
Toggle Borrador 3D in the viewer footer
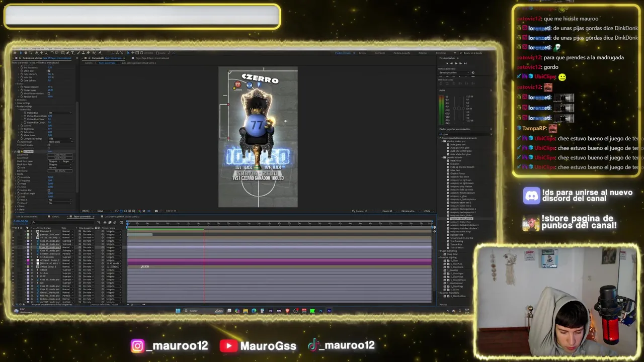pyautogui.click(x=360, y=211)
